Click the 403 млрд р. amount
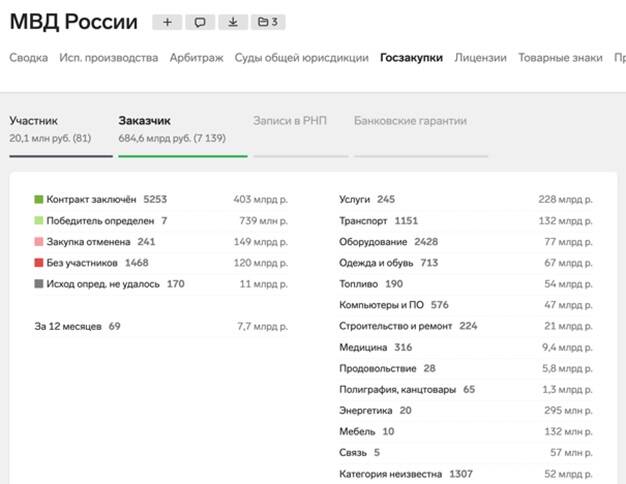 pos(261,199)
